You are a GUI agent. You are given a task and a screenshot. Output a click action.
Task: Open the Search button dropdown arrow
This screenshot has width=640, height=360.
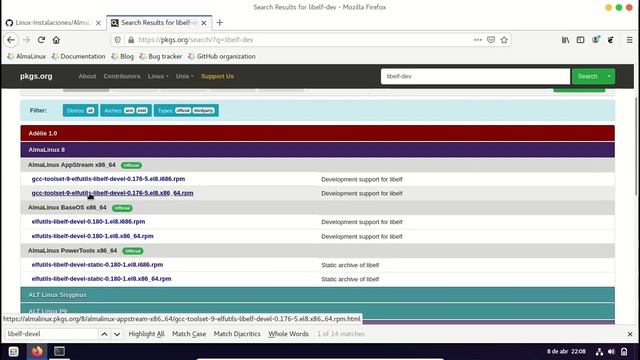[x=609, y=76]
